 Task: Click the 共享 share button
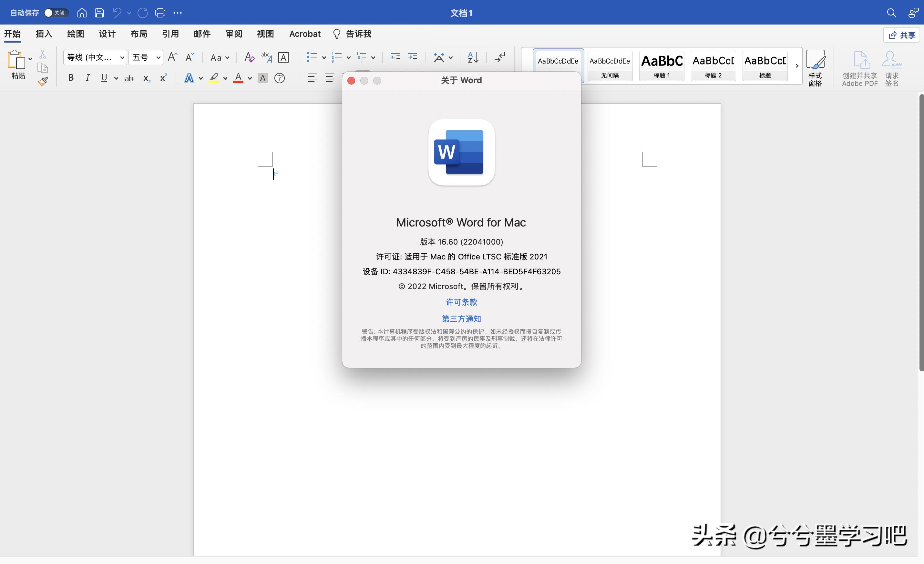[902, 35]
